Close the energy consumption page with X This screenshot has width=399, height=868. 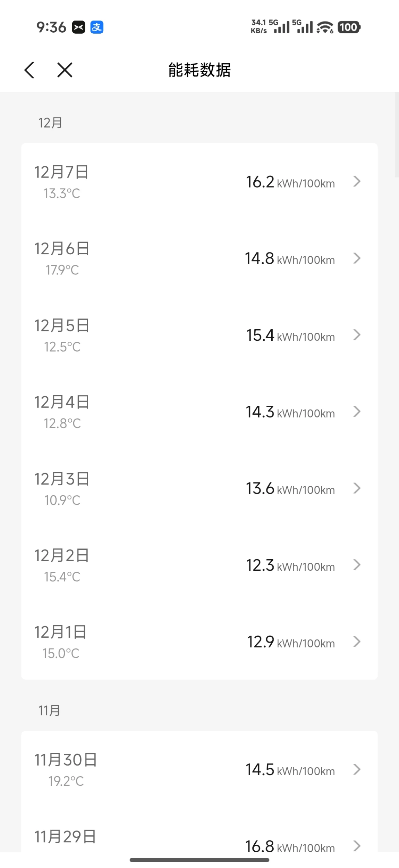pyautogui.click(x=65, y=70)
